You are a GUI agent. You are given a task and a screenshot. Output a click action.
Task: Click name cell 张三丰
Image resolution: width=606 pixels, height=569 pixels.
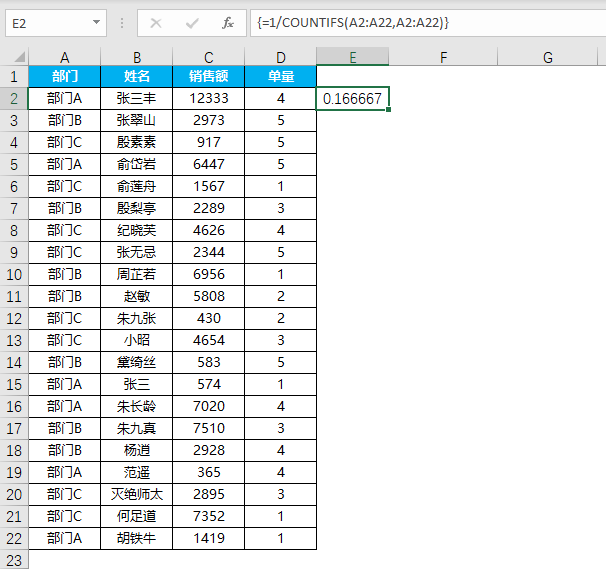coord(136,99)
